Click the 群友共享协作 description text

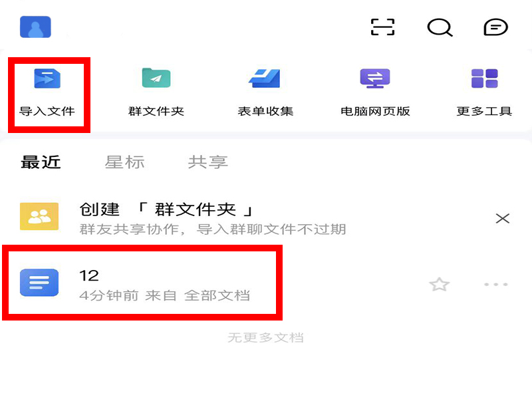[212, 229]
